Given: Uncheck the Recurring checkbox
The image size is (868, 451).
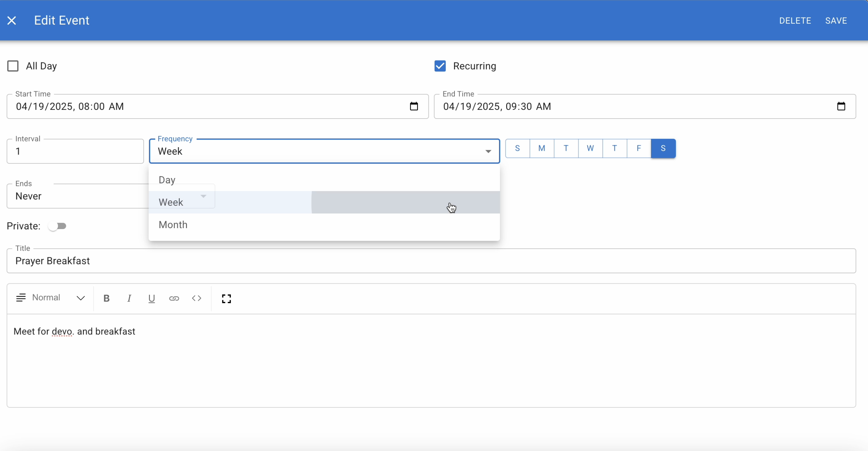Looking at the screenshot, I should (440, 66).
